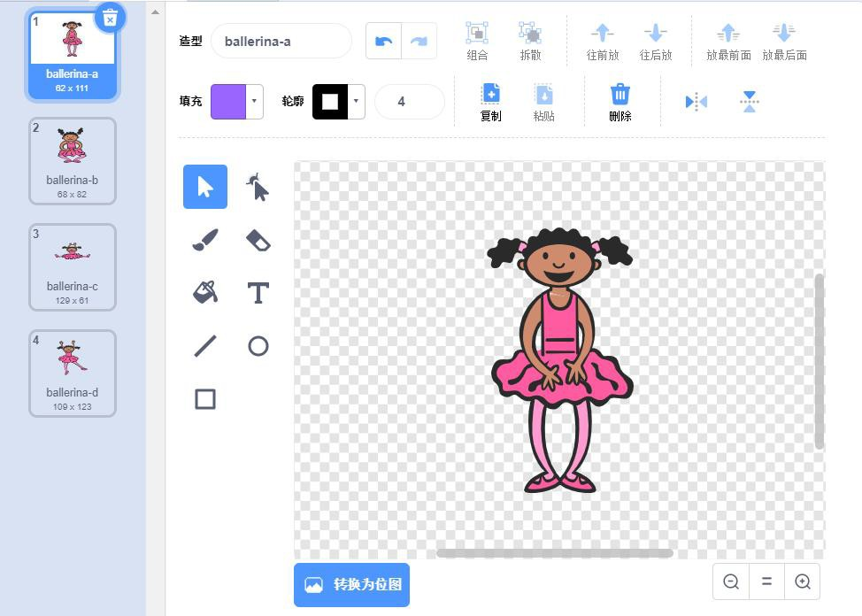Reset canvas zoom
862x616 pixels.
click(x=766, y=581)
